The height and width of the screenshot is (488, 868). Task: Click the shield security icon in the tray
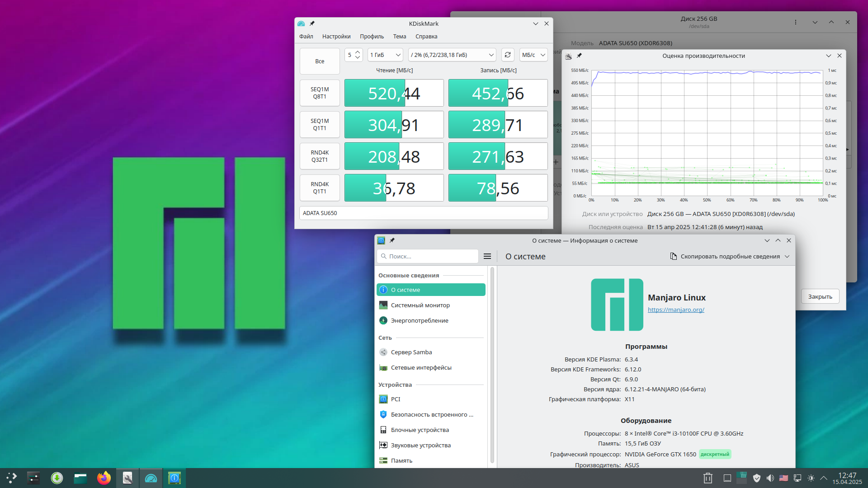click(x=757, y=478)
